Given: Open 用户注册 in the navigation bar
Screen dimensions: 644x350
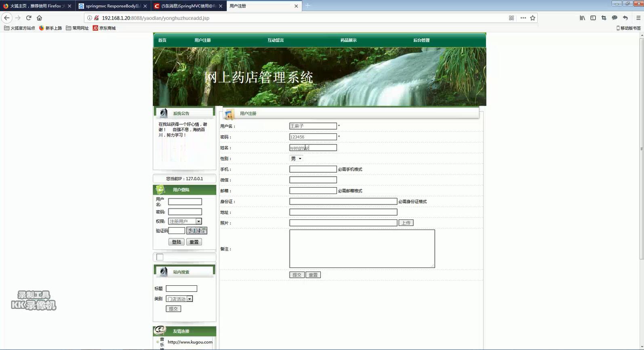Looking at the screenshot, I should click(202, 40).
